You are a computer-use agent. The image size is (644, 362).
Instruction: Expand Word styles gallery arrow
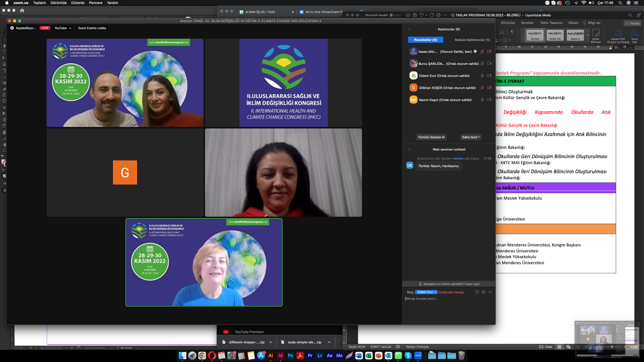(x=588, y=35)
